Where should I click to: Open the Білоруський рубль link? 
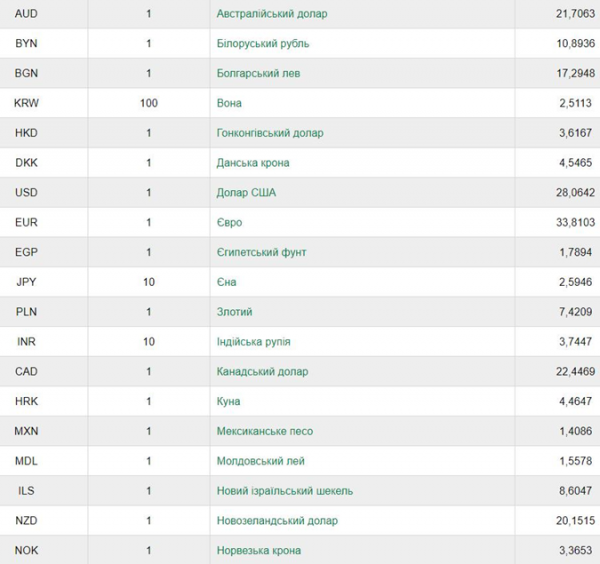click(x=262, y=44)
